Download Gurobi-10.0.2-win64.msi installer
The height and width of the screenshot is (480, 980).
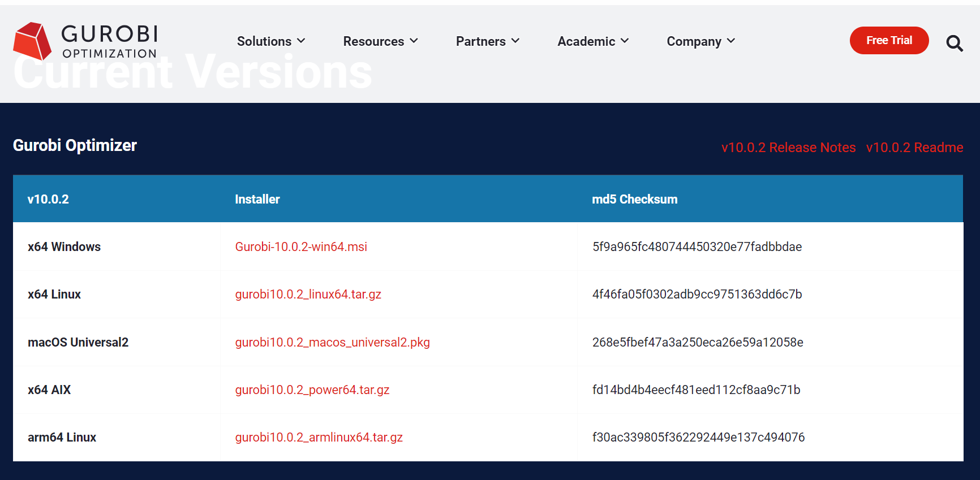(301, 247)
